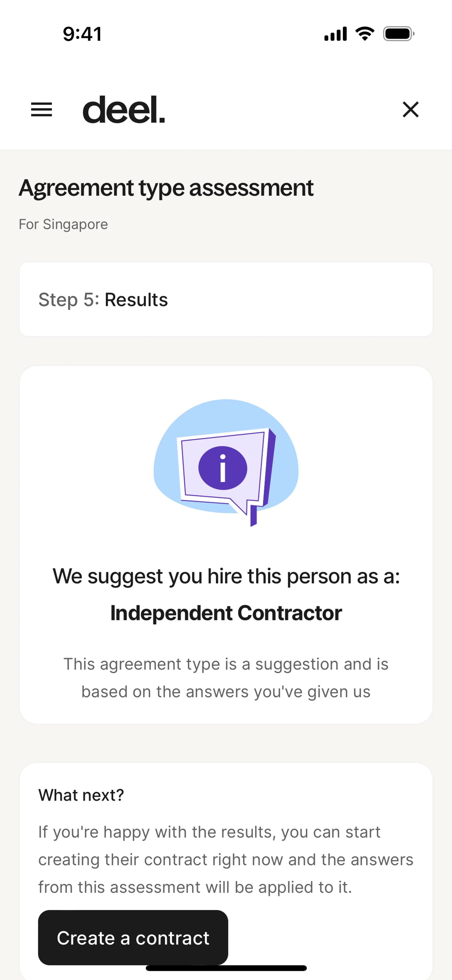Viewport: 452px width, 980px height.
Task: Click the Create a contract button
Action: click(x=133, y=937)
